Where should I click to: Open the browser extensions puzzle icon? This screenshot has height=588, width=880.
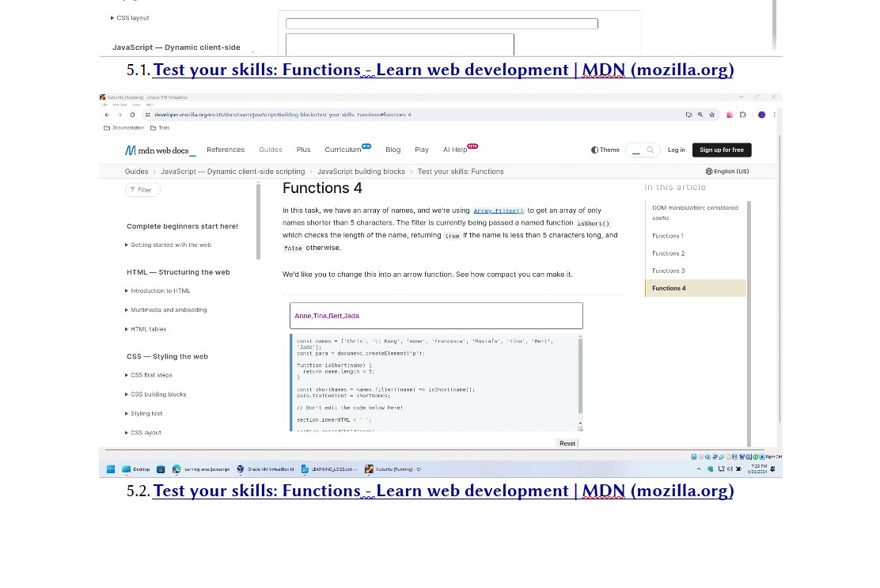click(742, 115)
